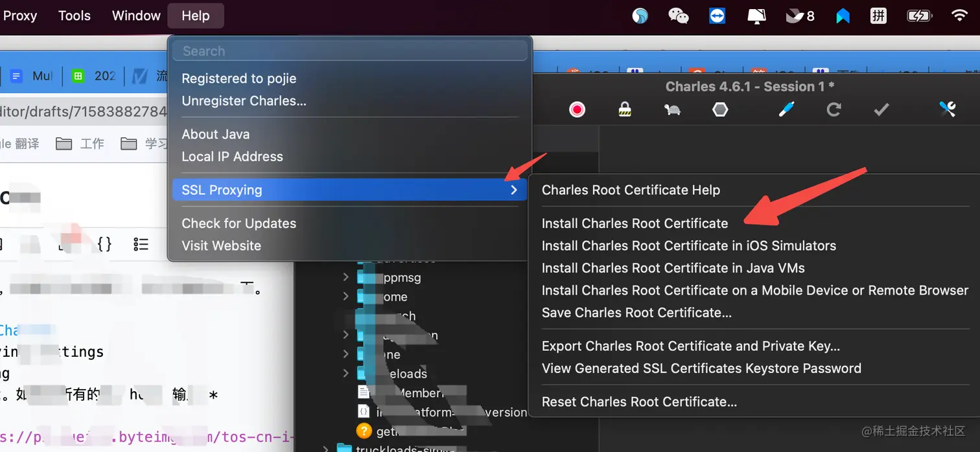Close the Help menu via Help title
980x452 pixels.
[x=196, y=16]
